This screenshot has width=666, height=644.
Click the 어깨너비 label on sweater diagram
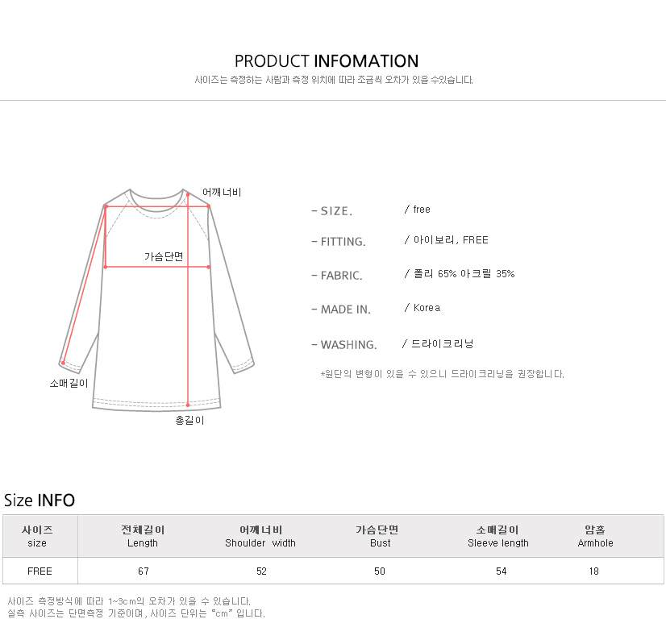click(x=222, y=193)
